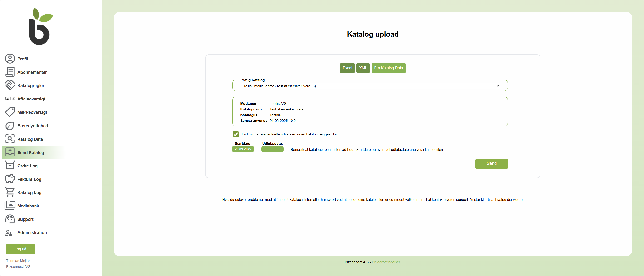The image size is (644, 276).
Task: Uncheck the 'Lad mig rette eventuelle advarsler' checkbox
Action: pyautogui.click(x=236, y=134)
